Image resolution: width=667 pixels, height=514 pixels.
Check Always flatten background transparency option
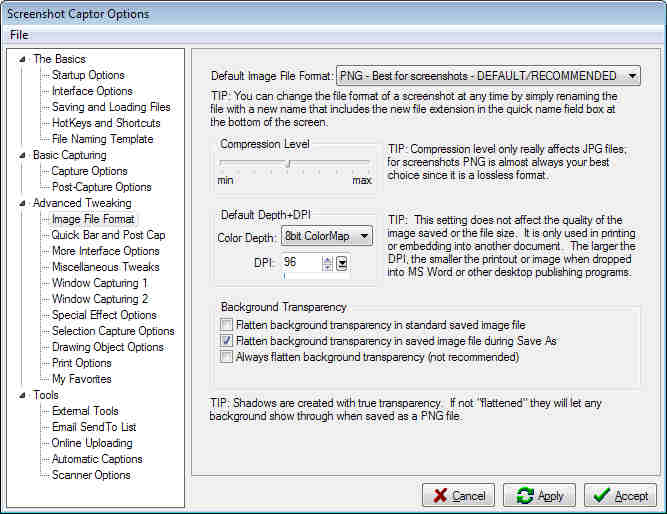click(x=227, y=357)
